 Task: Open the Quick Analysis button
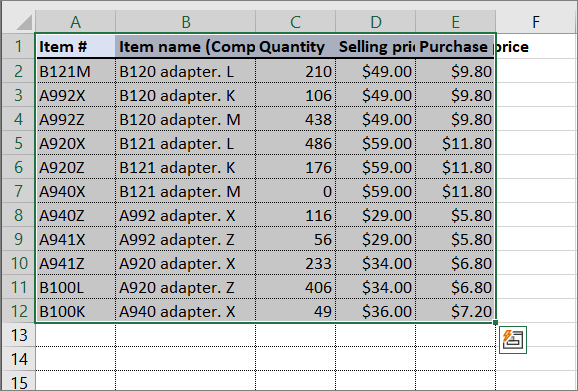[x=513, y=340]
